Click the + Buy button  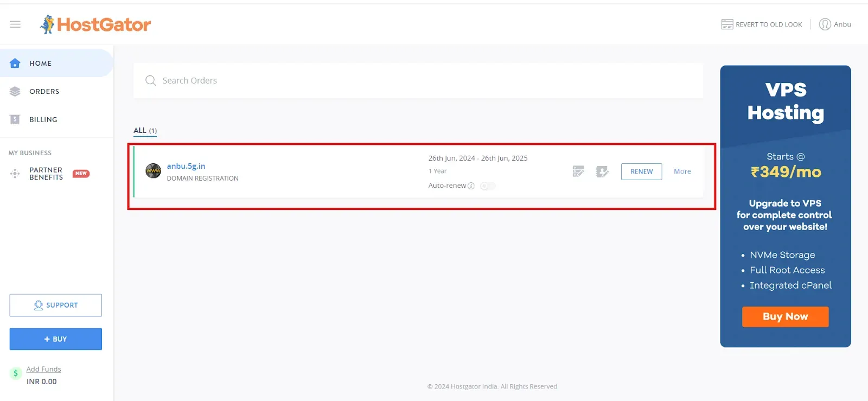(x=55, y=339)
